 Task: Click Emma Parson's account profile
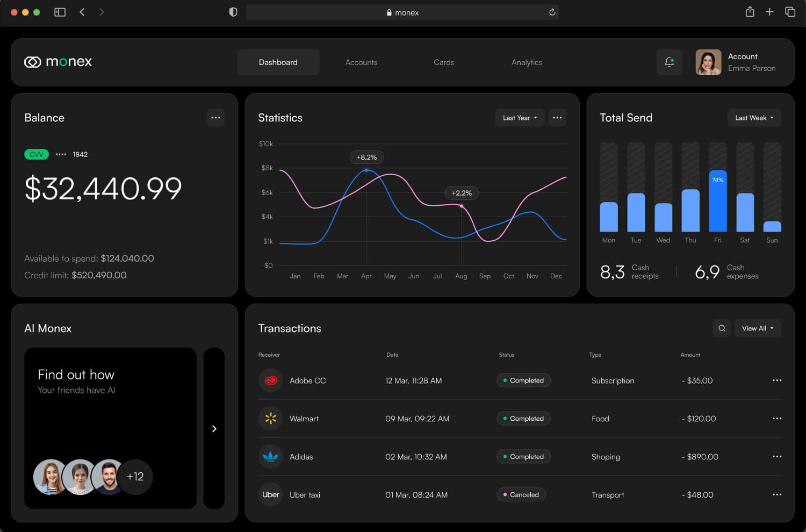coord(736,62)
